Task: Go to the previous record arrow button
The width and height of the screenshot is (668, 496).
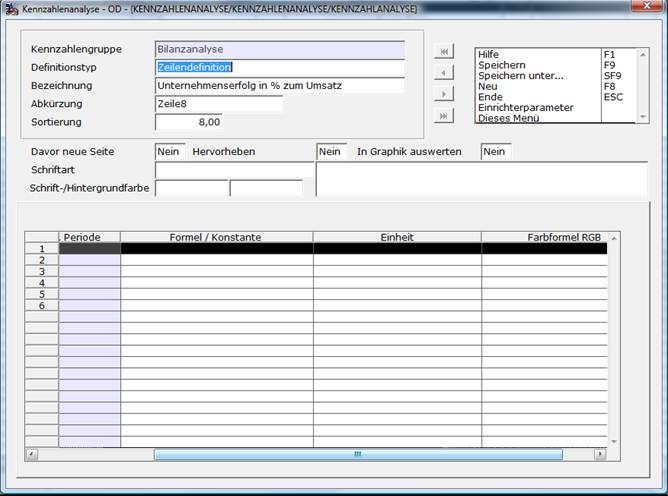Action: coord(444,73)
